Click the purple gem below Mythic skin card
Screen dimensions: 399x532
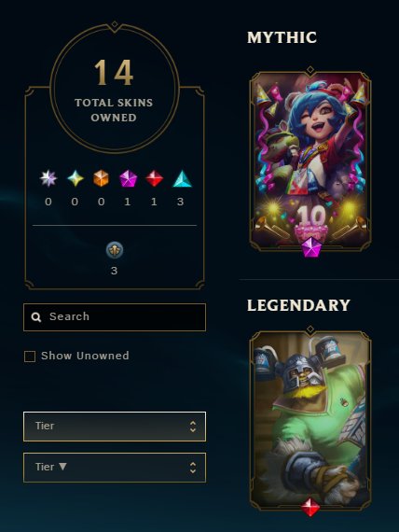(x=311, y=247)
